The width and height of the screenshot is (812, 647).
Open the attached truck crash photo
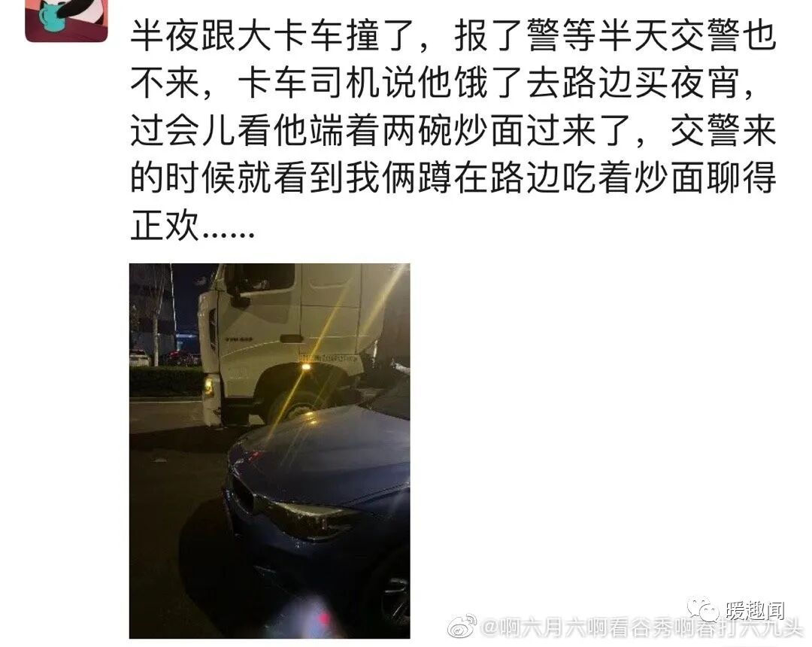(269, 451)
